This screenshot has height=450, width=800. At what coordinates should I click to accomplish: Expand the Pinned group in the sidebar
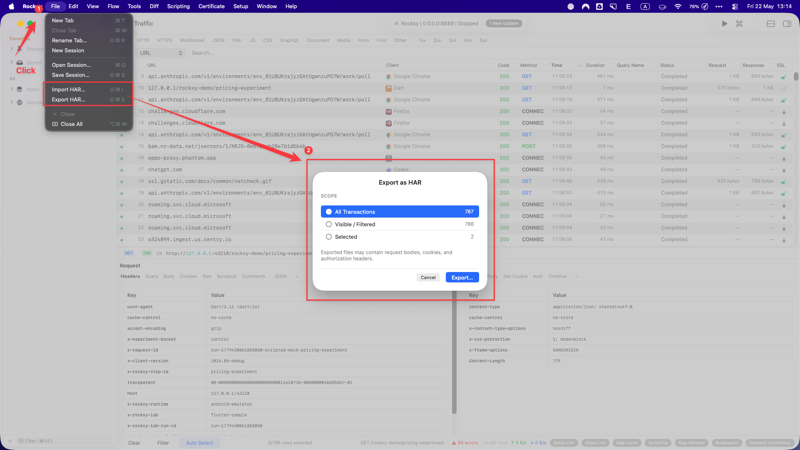pos(12,49)
